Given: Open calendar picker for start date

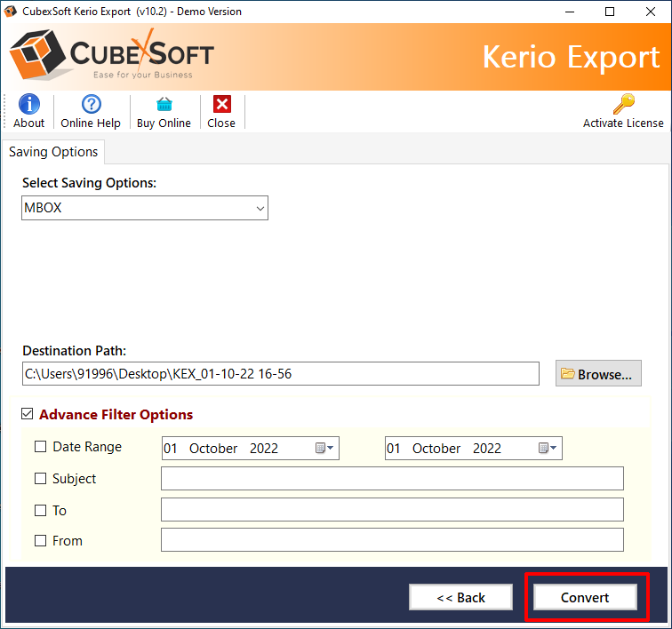Looking at the screenshot, I should (324, 448).
